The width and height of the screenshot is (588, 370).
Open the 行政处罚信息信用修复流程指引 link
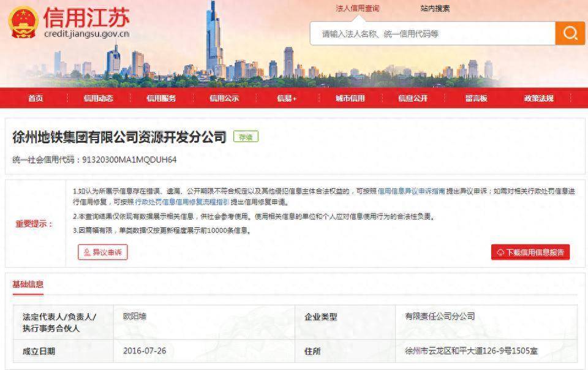182,202
